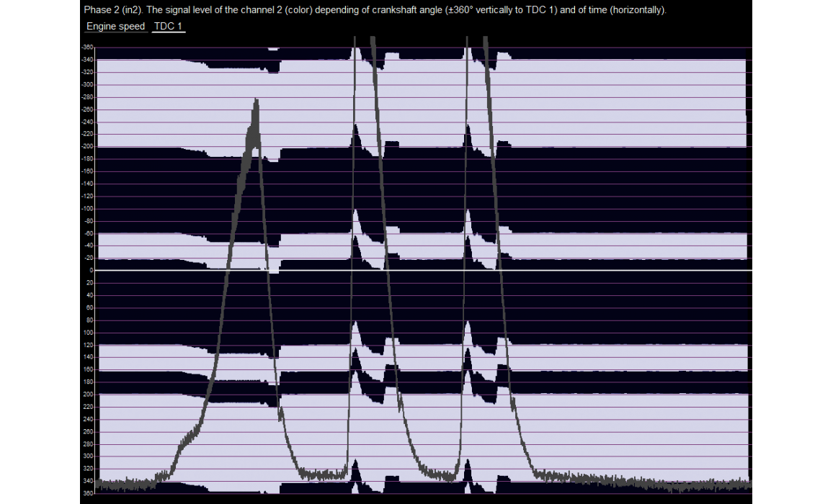The image size is (833, 504).
Task: Click the -20 axis tick label
Action: tap(88, 258)
